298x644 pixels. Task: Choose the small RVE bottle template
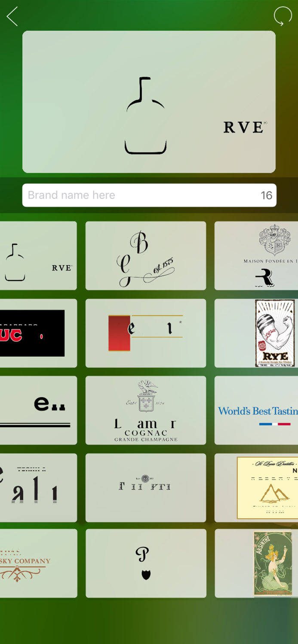tap(38, 255)
